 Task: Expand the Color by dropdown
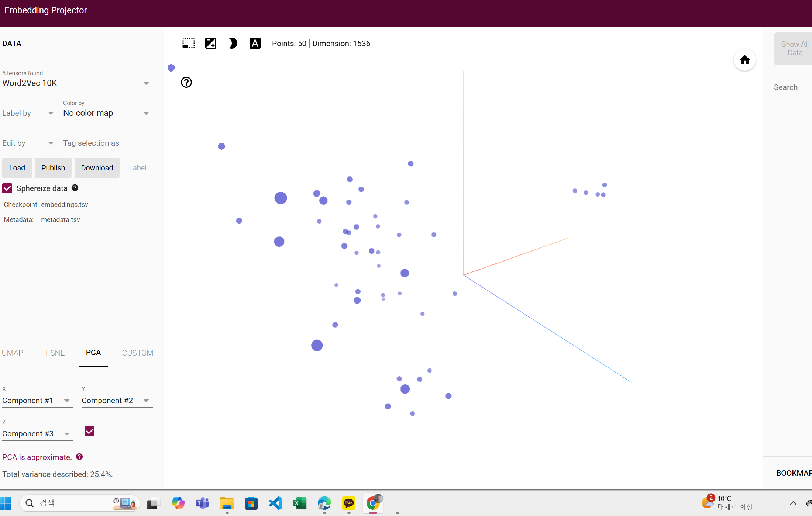pyautogui.click(x=107, y=113)
